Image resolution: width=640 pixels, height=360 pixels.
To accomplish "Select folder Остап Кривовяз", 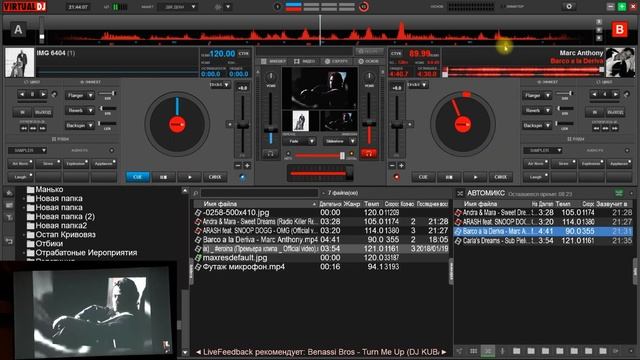I will tap(65, 235).
